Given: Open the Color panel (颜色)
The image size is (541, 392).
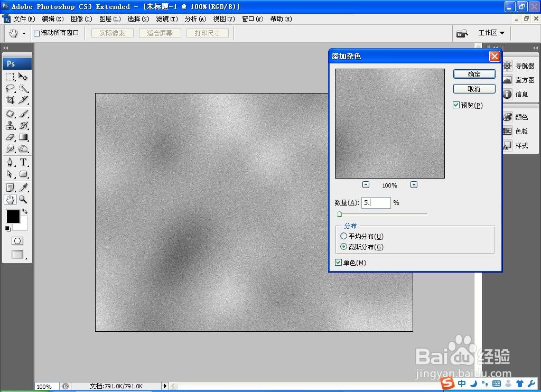Looking at the screenshot, I should point(515,117).
